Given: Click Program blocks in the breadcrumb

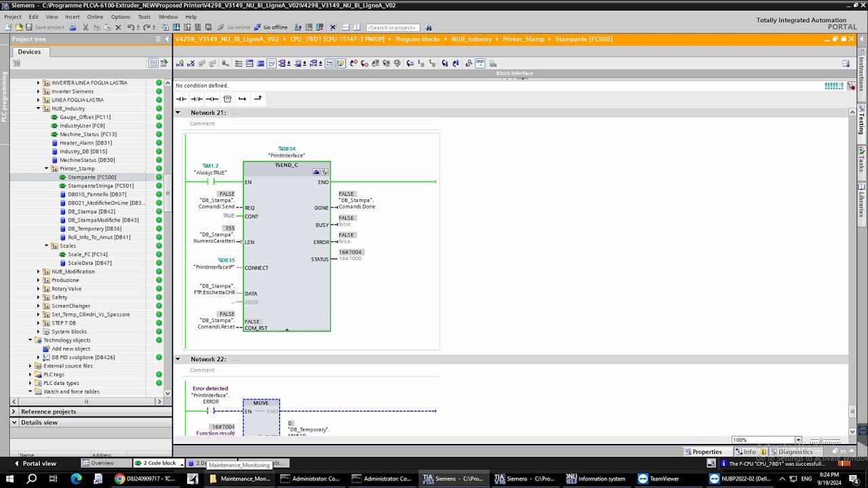Looking at the screenshot, I should pyautogui.click(x=418, y=39).
